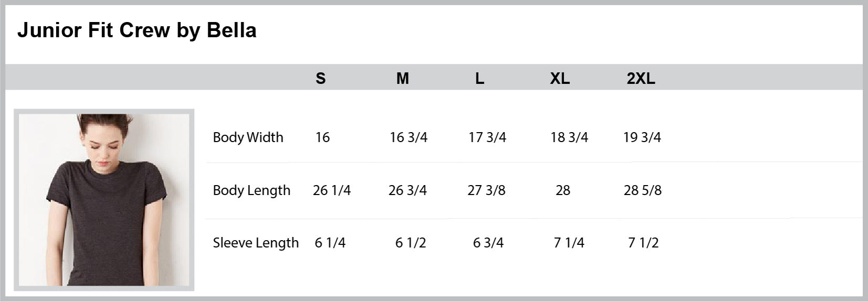Select the XL size column header
Screen dimensions: 868x302
point(560,79)
